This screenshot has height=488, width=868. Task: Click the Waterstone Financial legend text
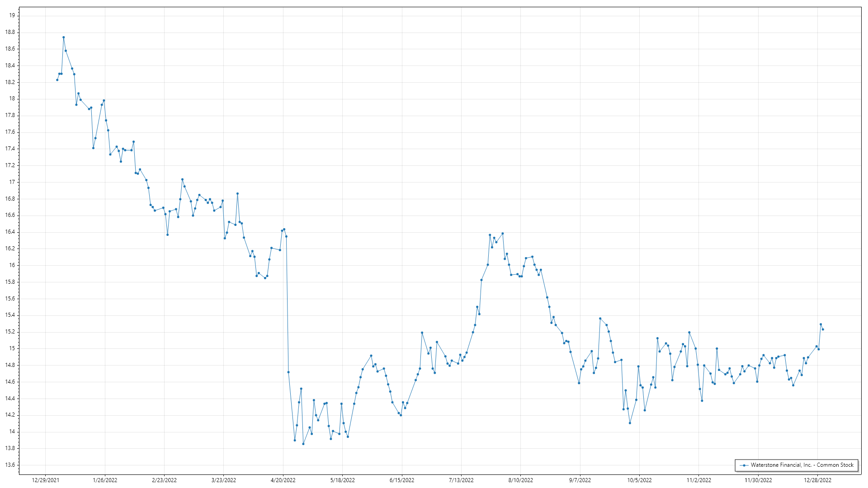802,465
